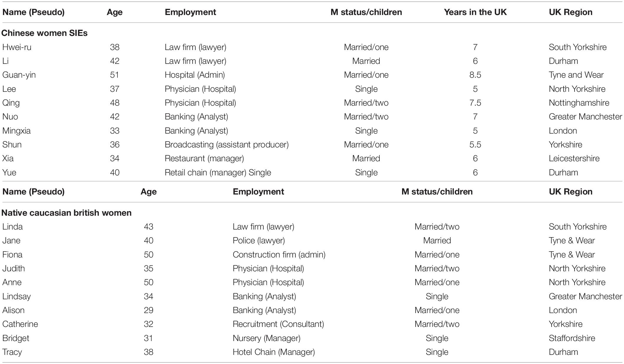Click Nuo's Greater Manchester region cell

tap(585, 117)
